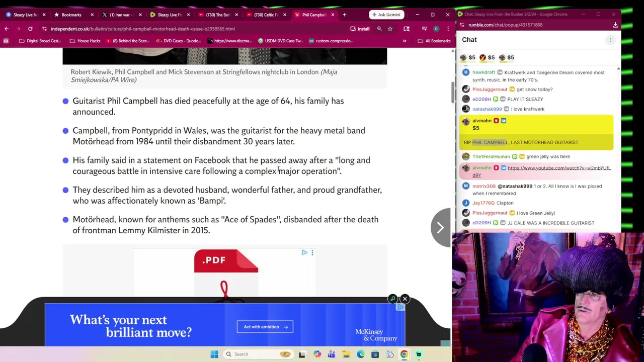Open custom-compressio bookmark
Image resolution: width=644 pixels, height=362 pixels.
pyautogui.click(x=331, y=41)
